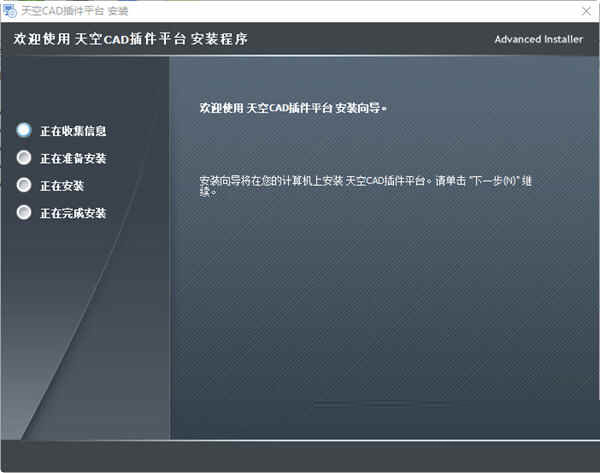Select the 正在安装 step indicator
The width and height of the screenshot is (600, 473).
(x=24, y=185)
